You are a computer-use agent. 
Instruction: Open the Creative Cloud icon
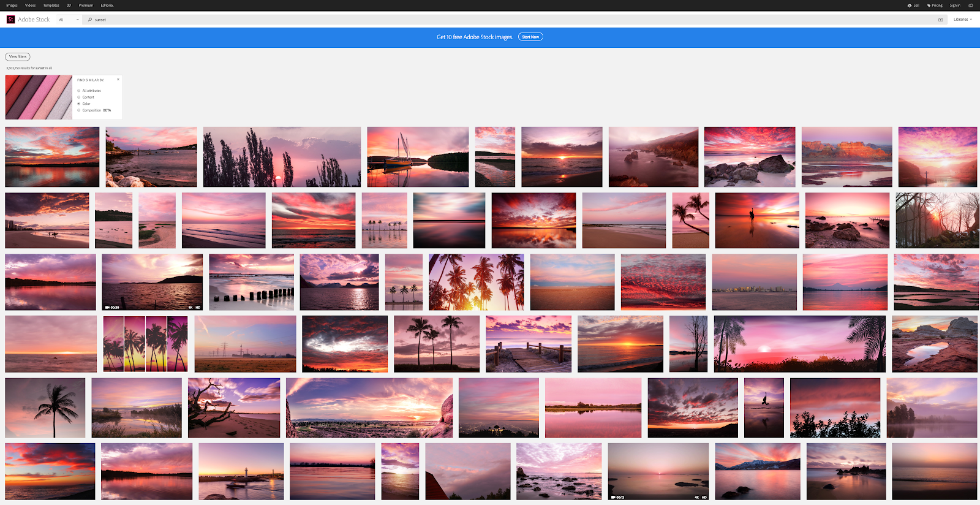[x=971, y=5]
